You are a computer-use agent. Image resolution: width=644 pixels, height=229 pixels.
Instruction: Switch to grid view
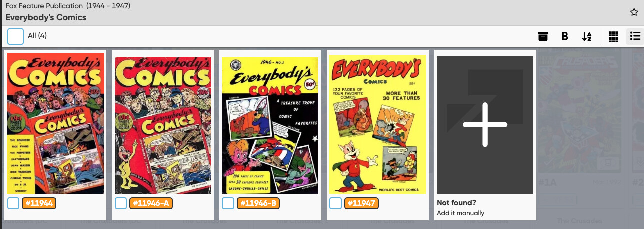click(613, 36)
